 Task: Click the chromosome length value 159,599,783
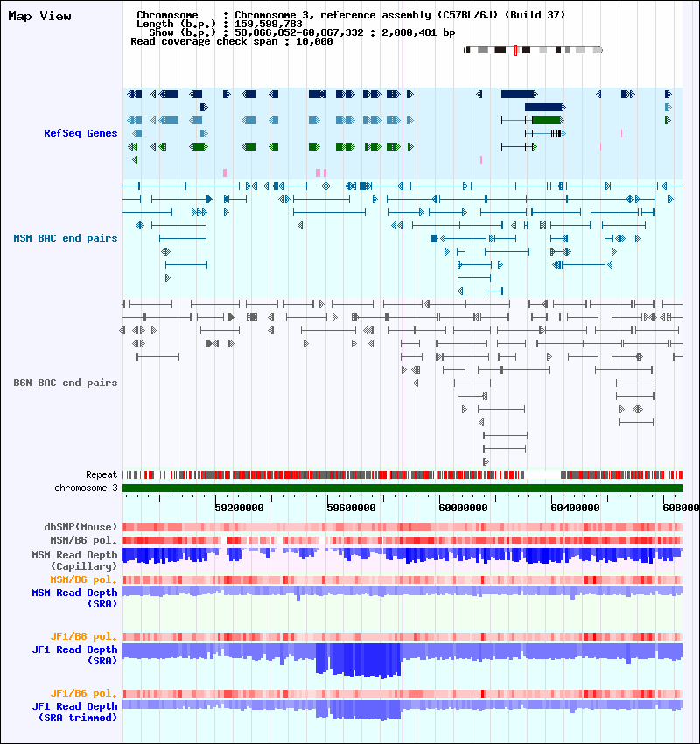coord(269,24)
